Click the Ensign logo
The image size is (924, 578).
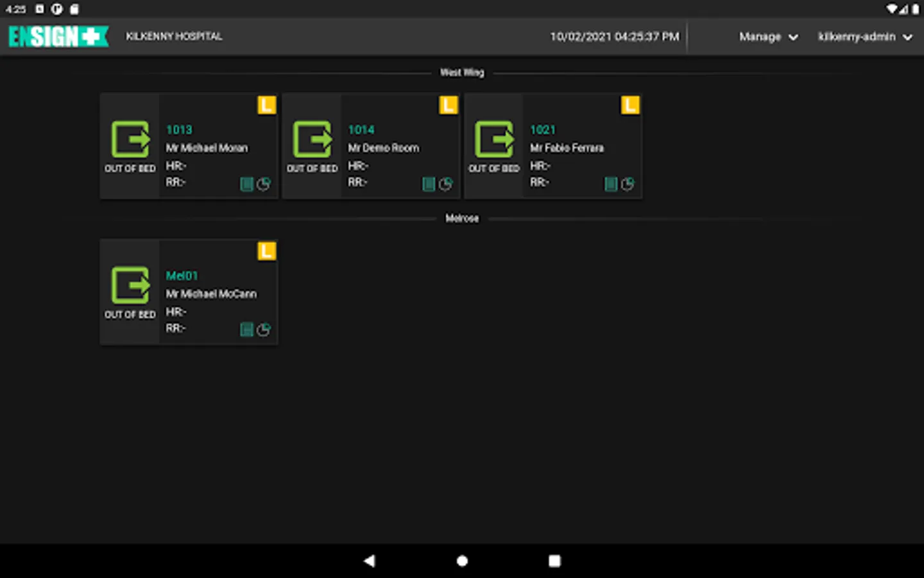point(58,37)
